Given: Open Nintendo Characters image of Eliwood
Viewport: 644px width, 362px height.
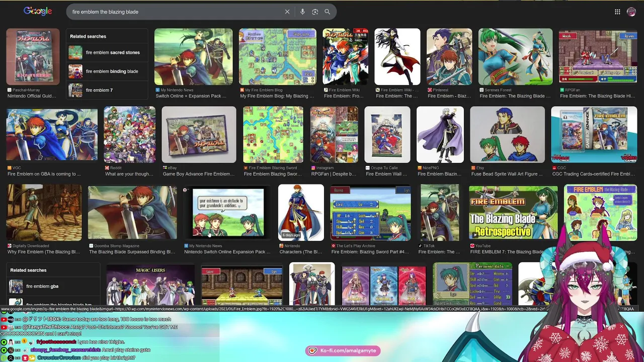Looking at the screenshot, I should (301, 212).
